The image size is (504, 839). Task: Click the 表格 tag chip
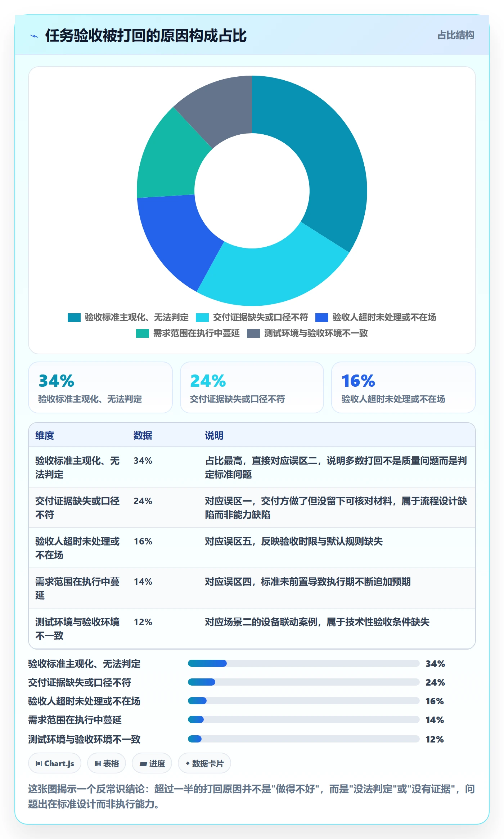click(107, 763)
